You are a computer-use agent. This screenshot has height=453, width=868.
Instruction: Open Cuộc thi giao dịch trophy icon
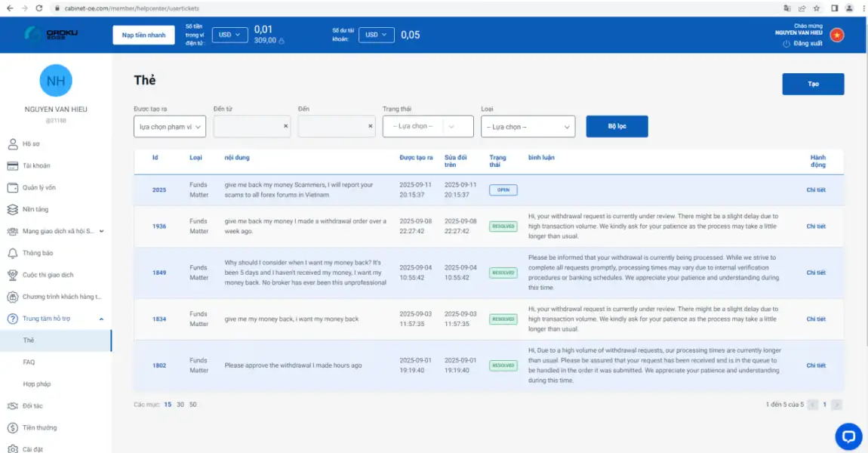tap(12, 275)
